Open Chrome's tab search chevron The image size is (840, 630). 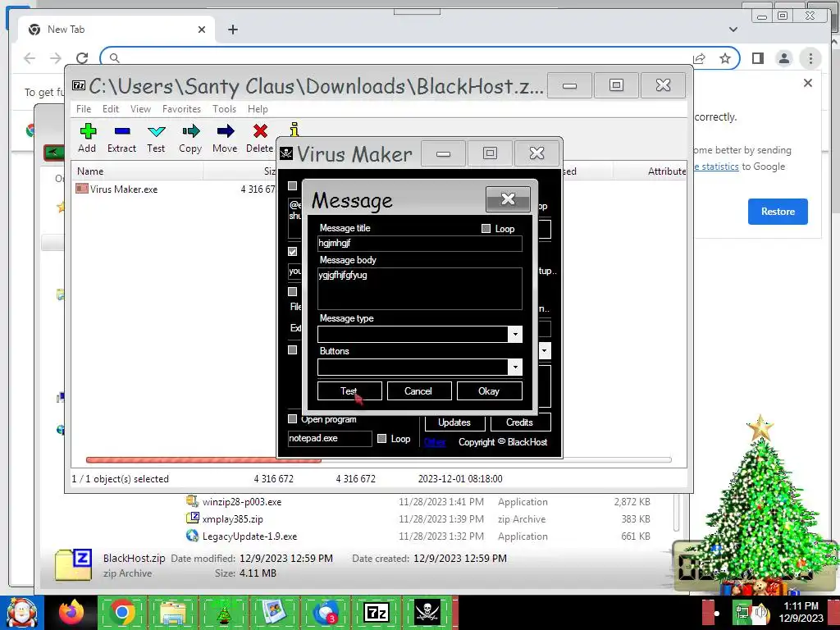point(733,30)
